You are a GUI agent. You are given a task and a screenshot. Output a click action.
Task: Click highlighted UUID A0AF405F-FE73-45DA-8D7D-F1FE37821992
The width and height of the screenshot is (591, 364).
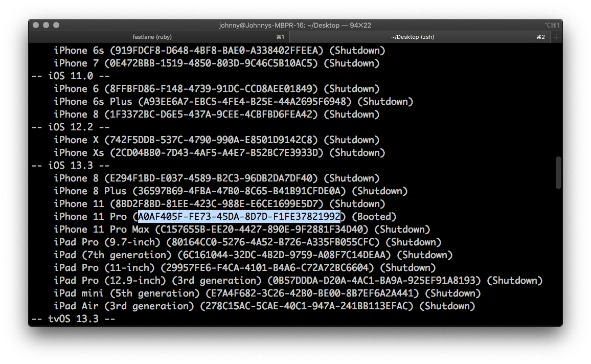tap(239, 217)
